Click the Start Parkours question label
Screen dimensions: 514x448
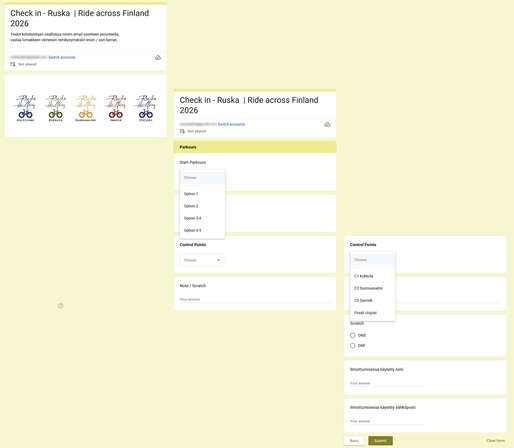point(193,162)
